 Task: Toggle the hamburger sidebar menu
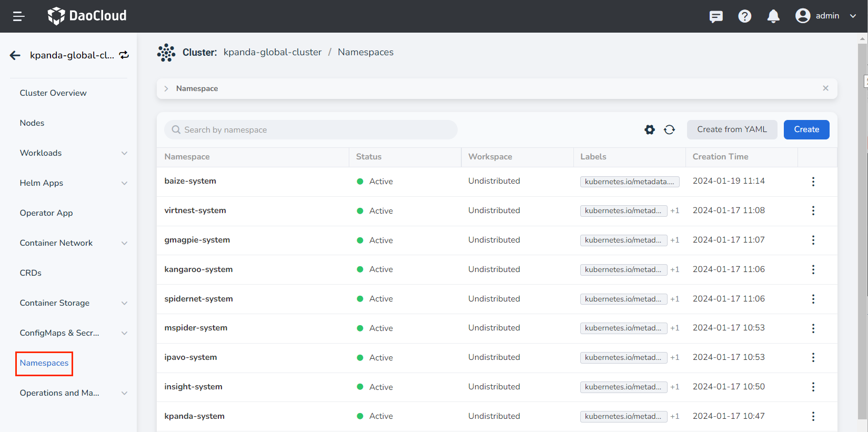(19, 16)
